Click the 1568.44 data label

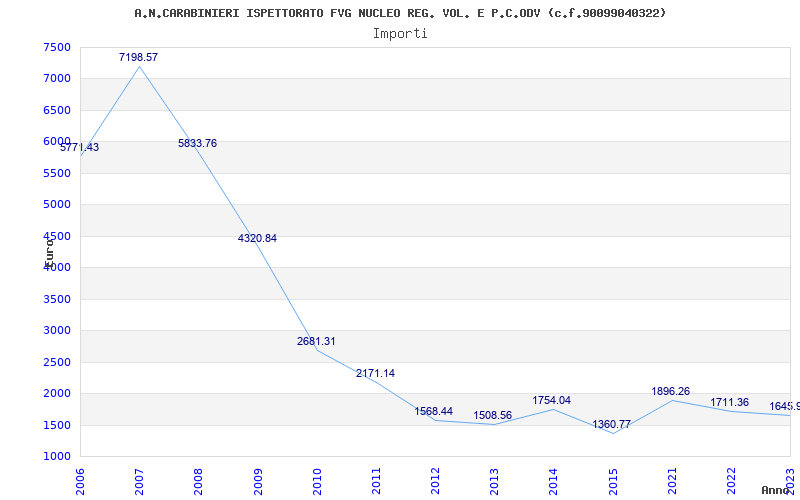[x=434, y=411]
